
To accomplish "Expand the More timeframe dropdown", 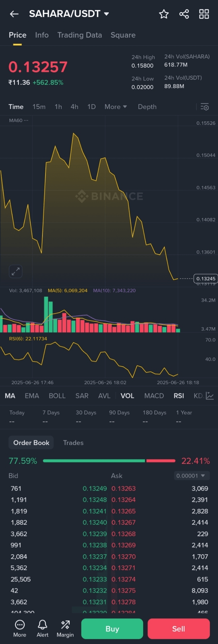I will [116, 107].
